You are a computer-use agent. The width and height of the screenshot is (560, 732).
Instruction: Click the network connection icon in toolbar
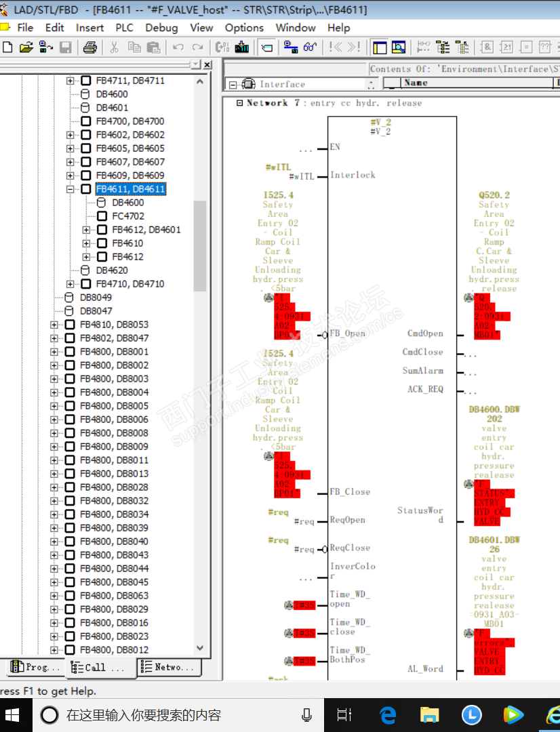pyautogui.click(x=291, y=47)
